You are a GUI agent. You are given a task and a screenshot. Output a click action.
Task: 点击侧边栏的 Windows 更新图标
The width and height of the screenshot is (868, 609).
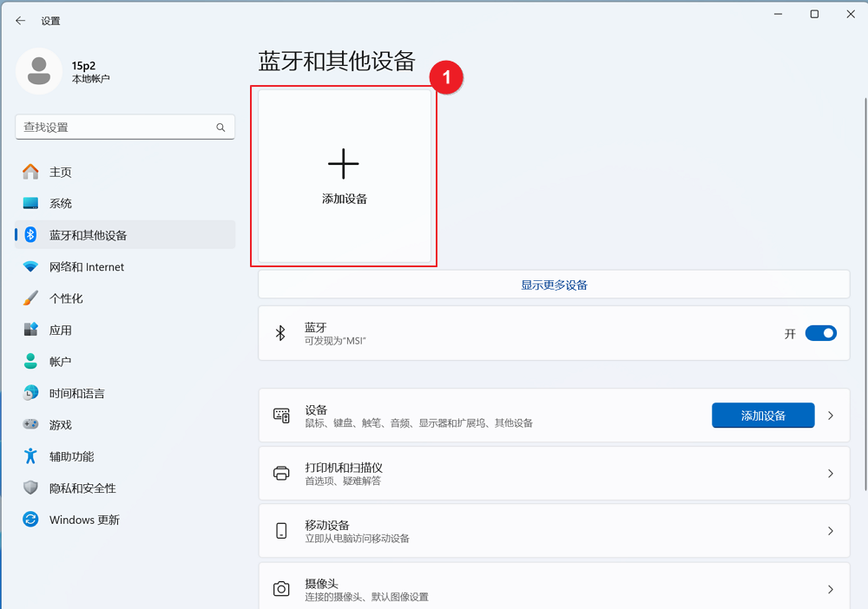[x=31, y=519]
